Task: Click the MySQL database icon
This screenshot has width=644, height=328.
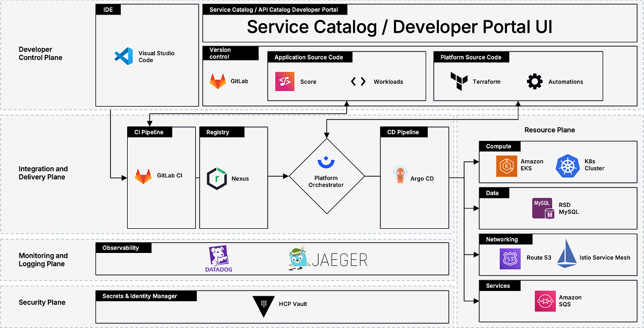Action: (x=543, y=208)
